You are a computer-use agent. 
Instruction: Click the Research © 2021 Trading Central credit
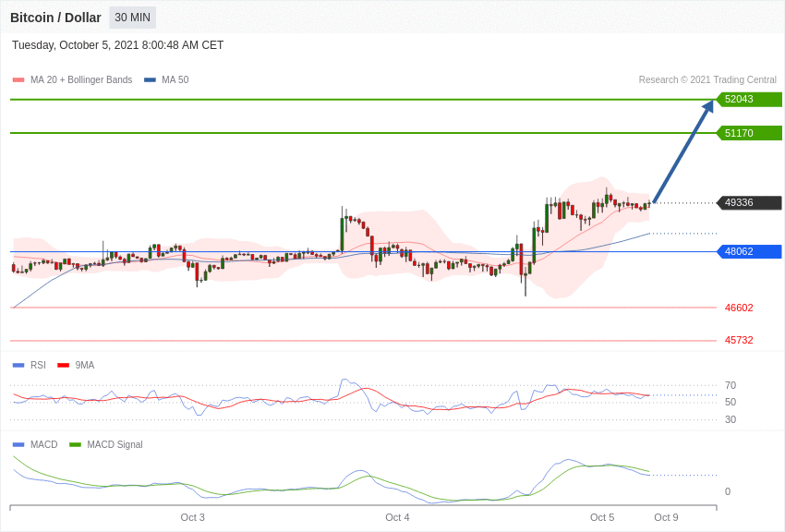[707, 80]
